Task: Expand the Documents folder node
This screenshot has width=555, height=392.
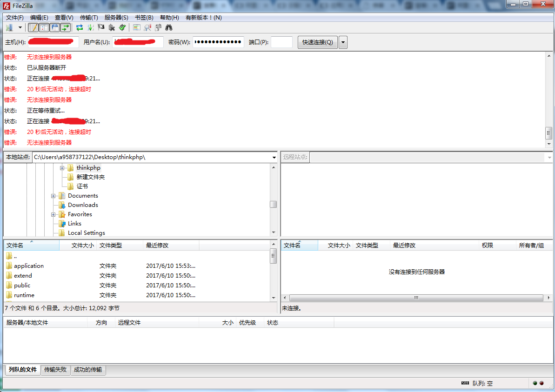Action: coord(53,196)
